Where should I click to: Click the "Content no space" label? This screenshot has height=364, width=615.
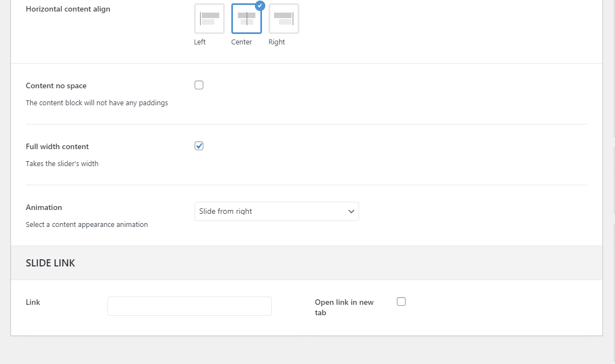pos(56,86)
